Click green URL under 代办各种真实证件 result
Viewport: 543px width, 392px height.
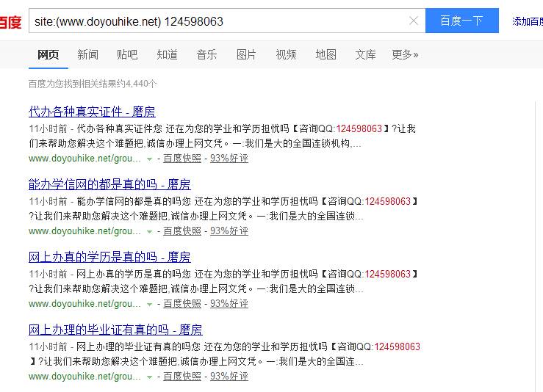(84, 159)
